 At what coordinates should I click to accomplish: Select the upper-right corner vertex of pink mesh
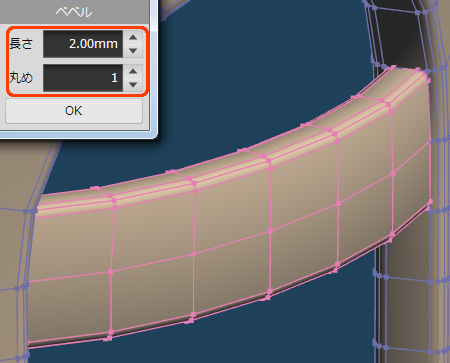[x=428, y=80]
